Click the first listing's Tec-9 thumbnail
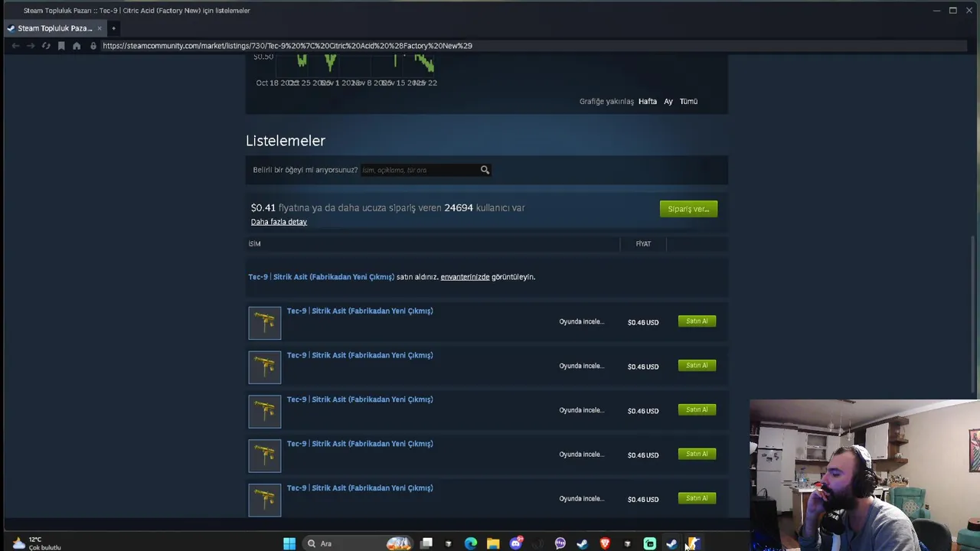 [x=265, y=323]
